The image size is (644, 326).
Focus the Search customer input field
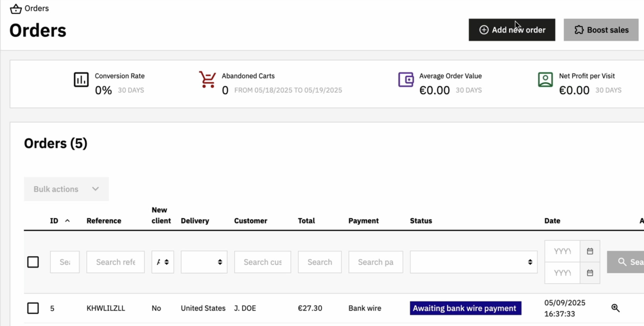(x=263, y=262)
